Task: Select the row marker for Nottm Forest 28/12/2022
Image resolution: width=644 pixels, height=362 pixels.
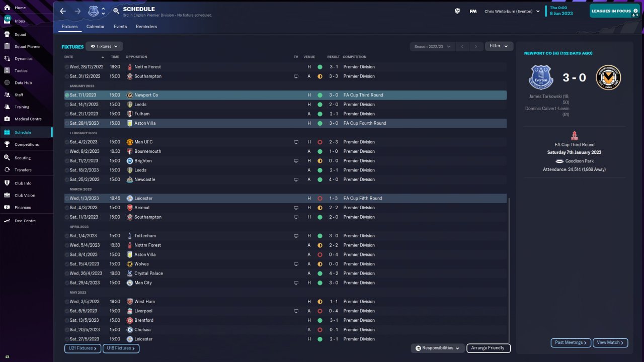Action: [x=67, y=67]
